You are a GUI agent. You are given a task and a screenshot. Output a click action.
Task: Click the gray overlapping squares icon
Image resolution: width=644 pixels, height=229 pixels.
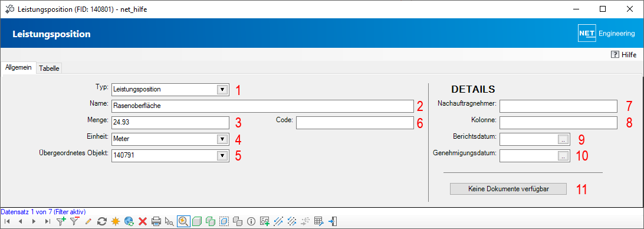pos(238,221)
